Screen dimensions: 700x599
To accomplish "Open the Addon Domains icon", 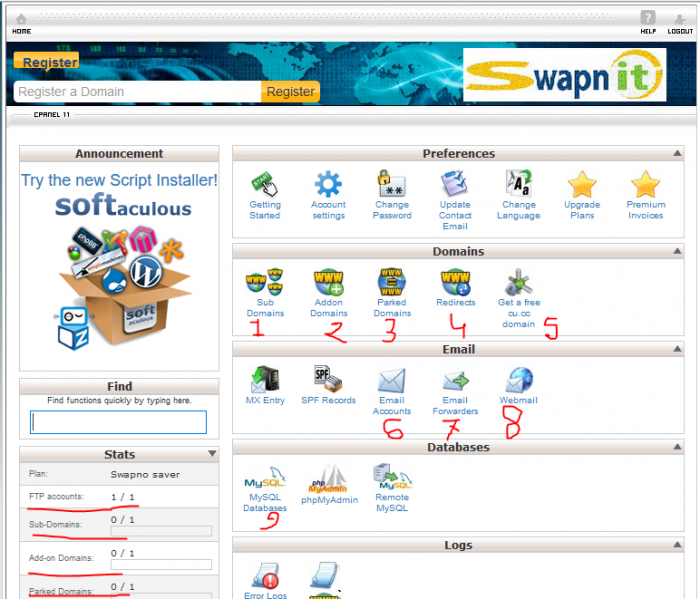I will [328, 282].
